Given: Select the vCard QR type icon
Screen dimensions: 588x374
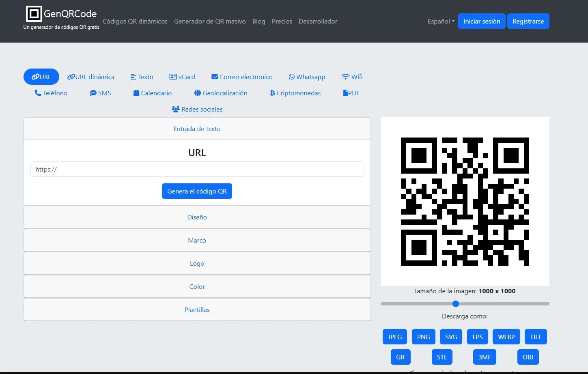Looking at the screenshot, I should [173, 77].
